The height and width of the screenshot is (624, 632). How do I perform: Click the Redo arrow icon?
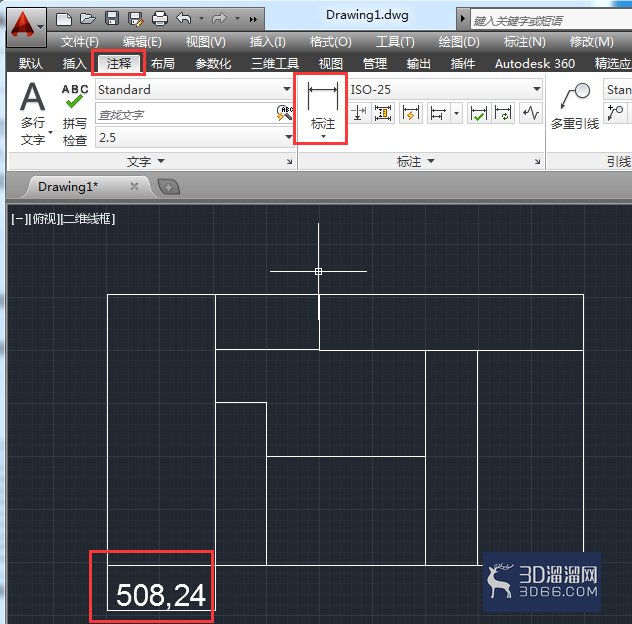(x=219, y=18)
